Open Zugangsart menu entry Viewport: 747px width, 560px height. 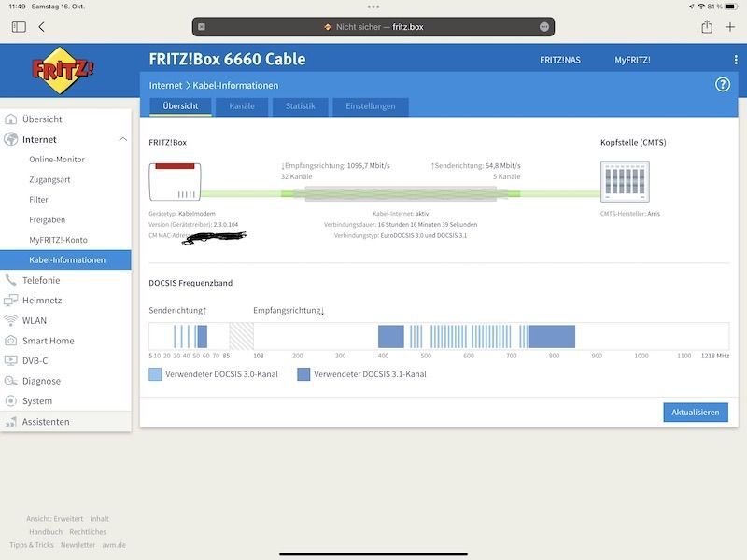(49, 179)
